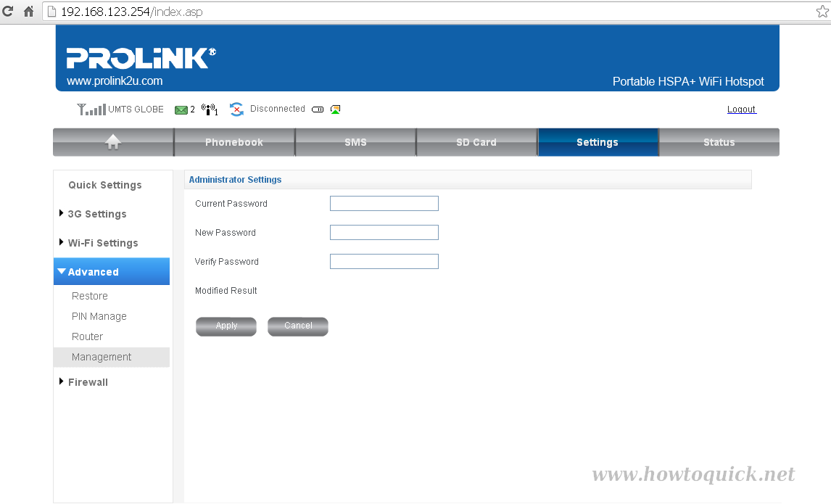The width and height of the screenshot is (831, 504).
Task: Click the battery status icon
Action: pos(317,109)
